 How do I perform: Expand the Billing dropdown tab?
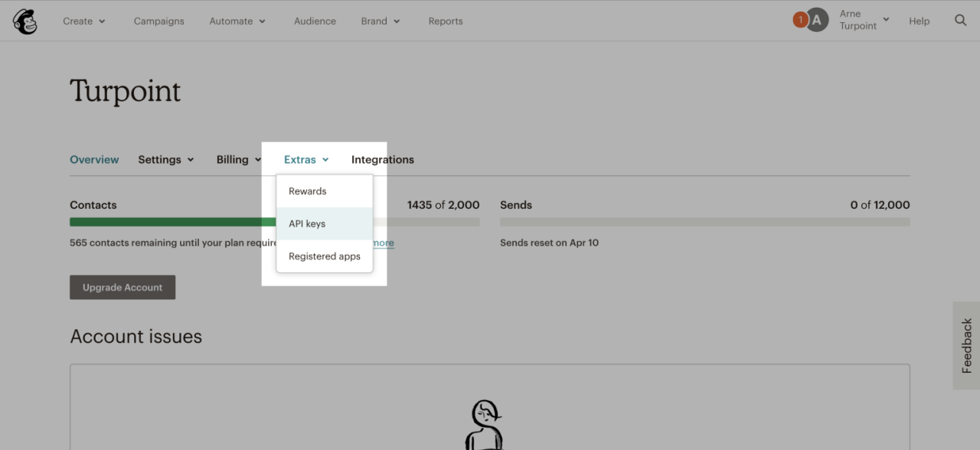(x=239, y=160)
